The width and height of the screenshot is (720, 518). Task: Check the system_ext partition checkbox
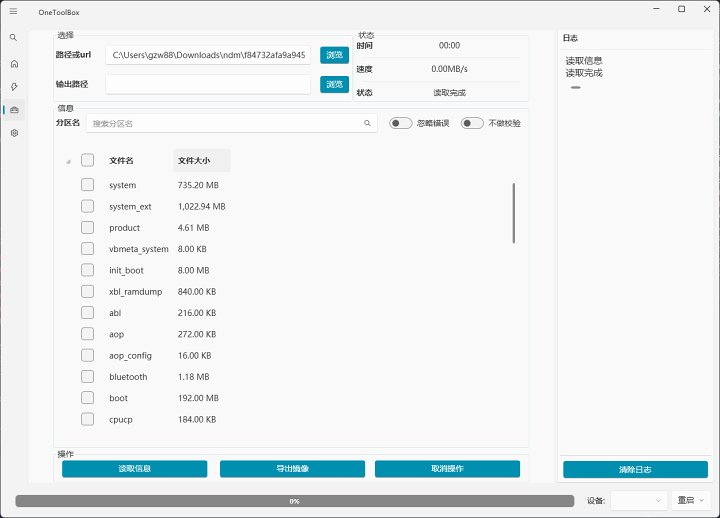pyautogui.click(x=88, y=206)
